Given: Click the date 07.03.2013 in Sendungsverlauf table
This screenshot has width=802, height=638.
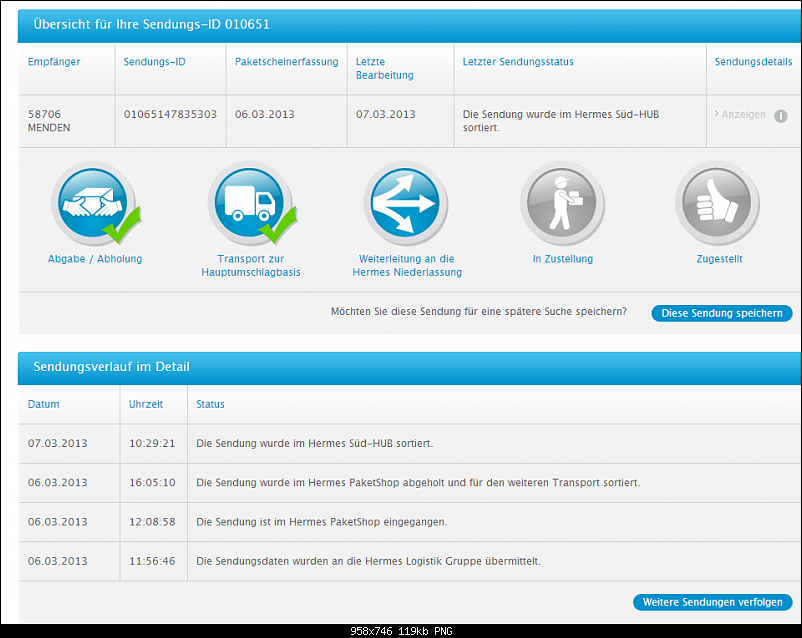Looking at the screenshot, I should (x=57, y=443).
